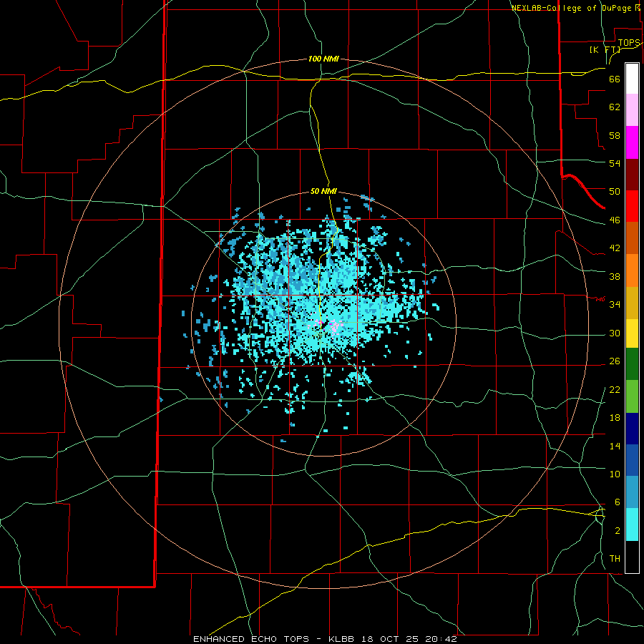Screen dimensions: 644x644
Task: Click the yellow 30 kft legend swatch
Action: tap(632, 333)
